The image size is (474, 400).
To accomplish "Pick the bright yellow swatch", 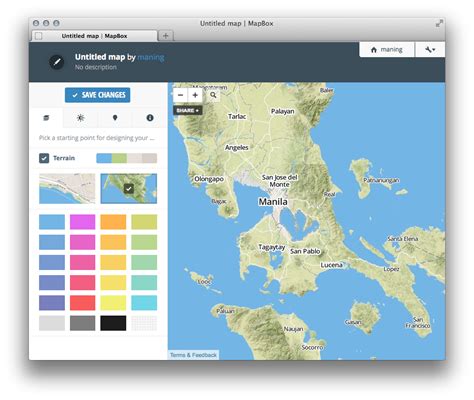I will click(113, 303).
